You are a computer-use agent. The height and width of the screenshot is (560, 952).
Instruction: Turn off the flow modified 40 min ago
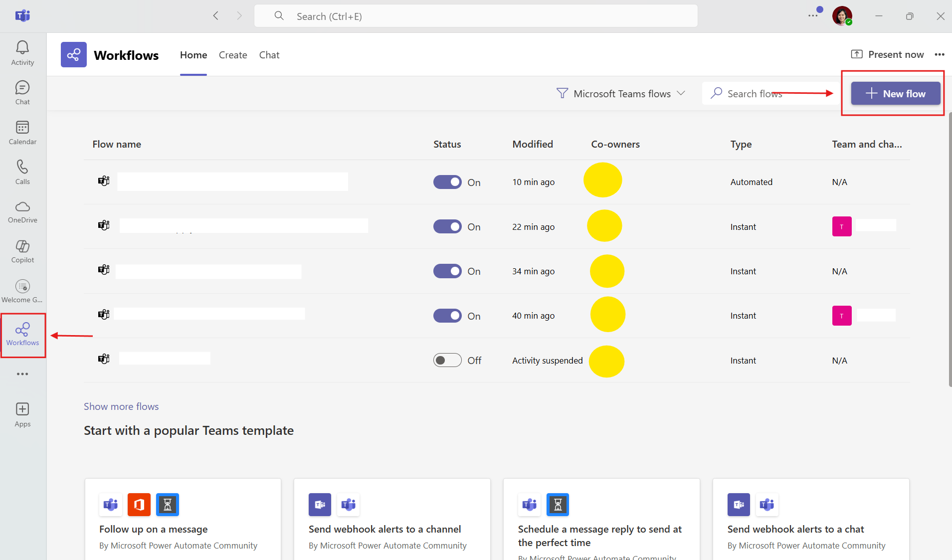(447, 316)
